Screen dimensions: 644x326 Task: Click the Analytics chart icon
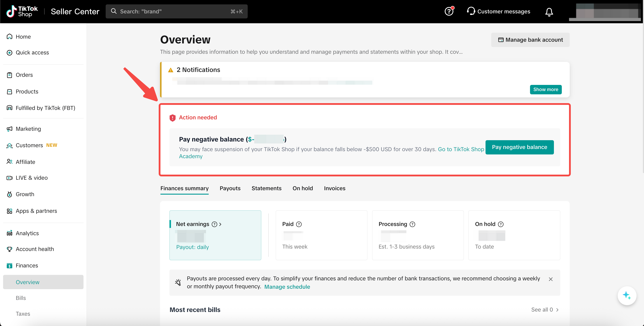9,233
